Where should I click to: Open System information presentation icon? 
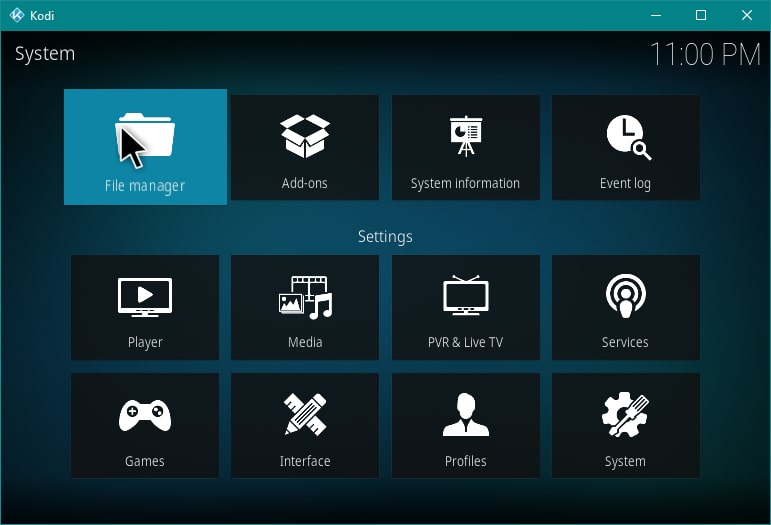click(466, 136)
